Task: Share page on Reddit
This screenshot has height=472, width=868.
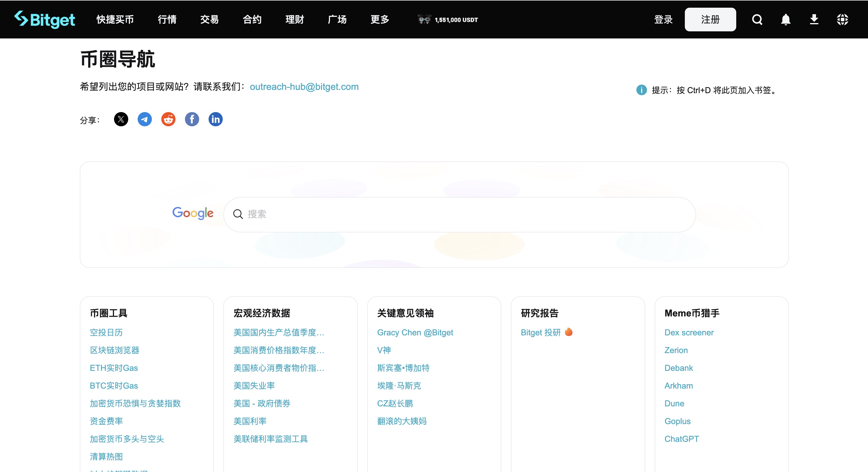Action: 168,119
